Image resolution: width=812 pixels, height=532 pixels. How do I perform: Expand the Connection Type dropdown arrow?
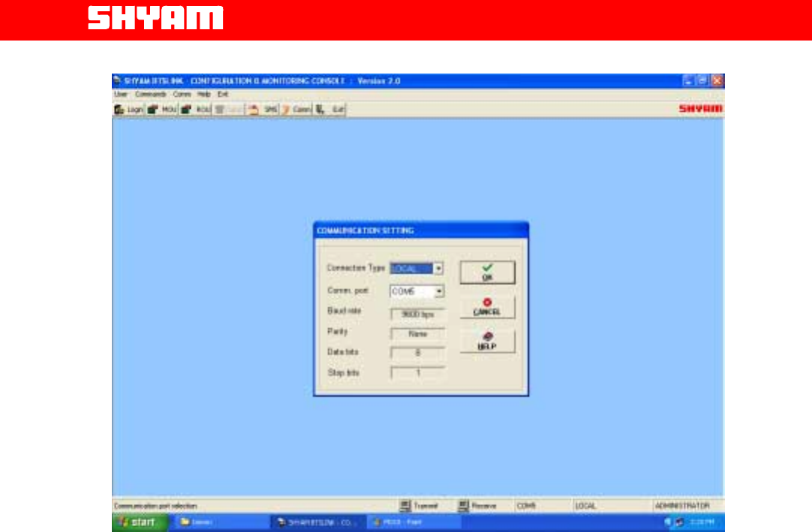(438, 269)
